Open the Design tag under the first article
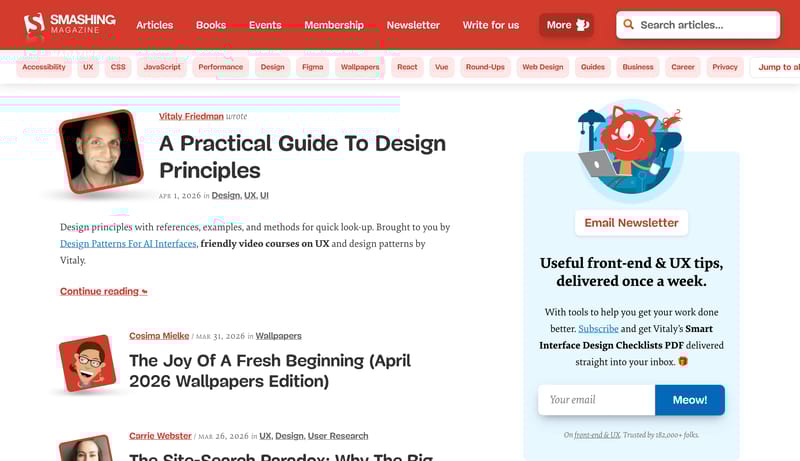Image resolution: width=800 pixels, height=461 pixels. tap(226, 195)
